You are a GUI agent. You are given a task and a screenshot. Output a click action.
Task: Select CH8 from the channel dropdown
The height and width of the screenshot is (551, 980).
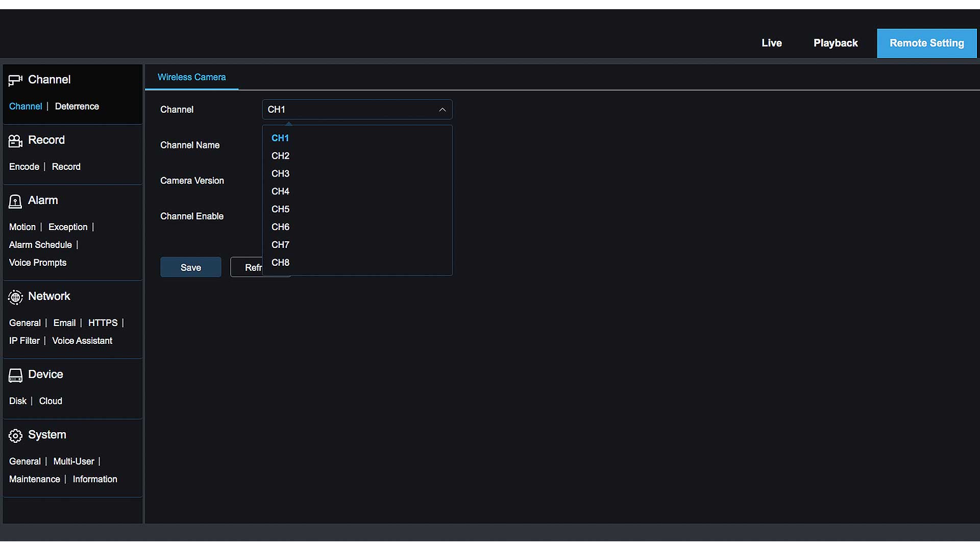coord(280,262)
